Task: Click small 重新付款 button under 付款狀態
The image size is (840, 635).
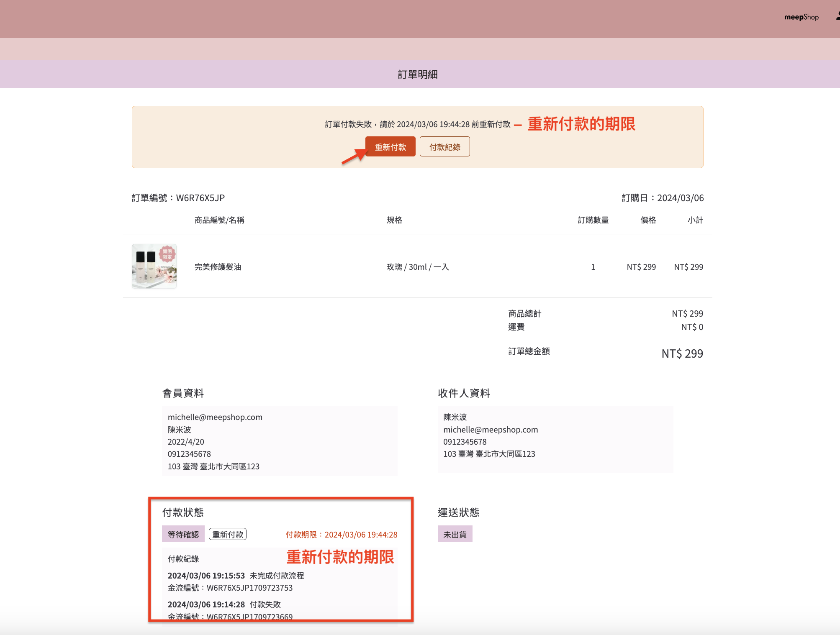Action: [228, 534]
